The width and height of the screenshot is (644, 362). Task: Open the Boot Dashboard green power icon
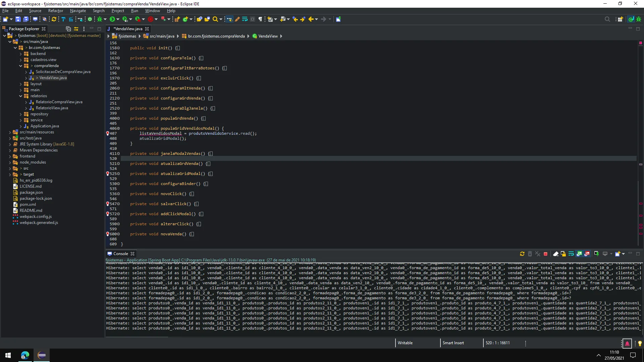pos(90,19)
